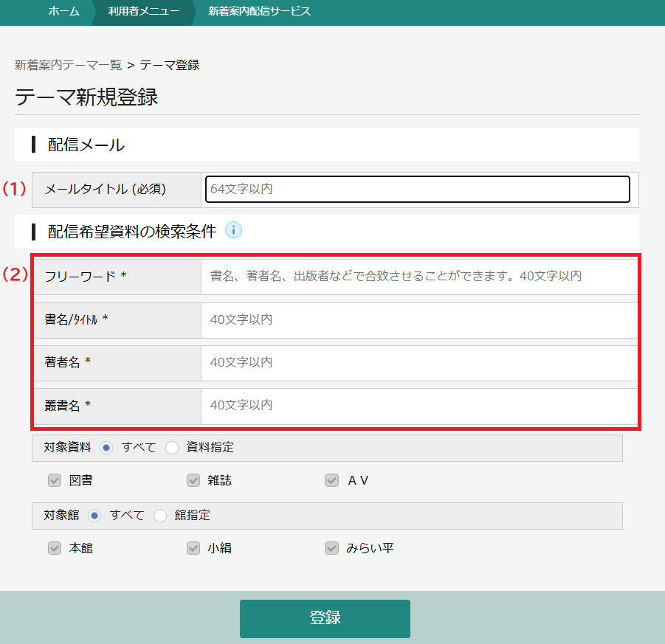Screen dimensions: 665x644
Task: Go to ホーム in breadcrumb navigation
Action: pos(63,12)
